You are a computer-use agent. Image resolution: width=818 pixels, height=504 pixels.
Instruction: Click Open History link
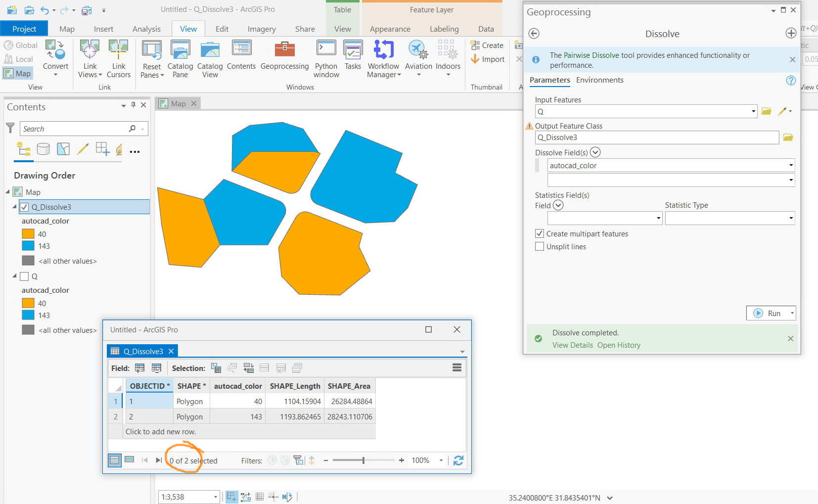coord(619,345)
